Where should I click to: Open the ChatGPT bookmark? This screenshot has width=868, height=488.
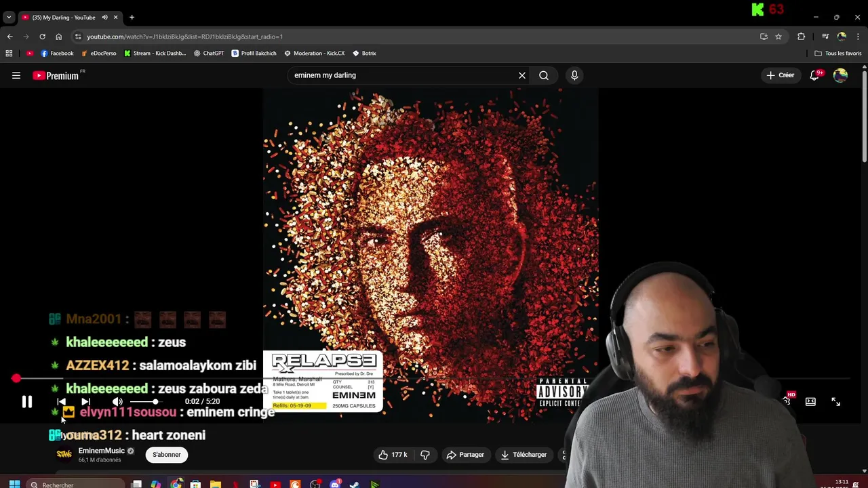click(x=209, y=53)
